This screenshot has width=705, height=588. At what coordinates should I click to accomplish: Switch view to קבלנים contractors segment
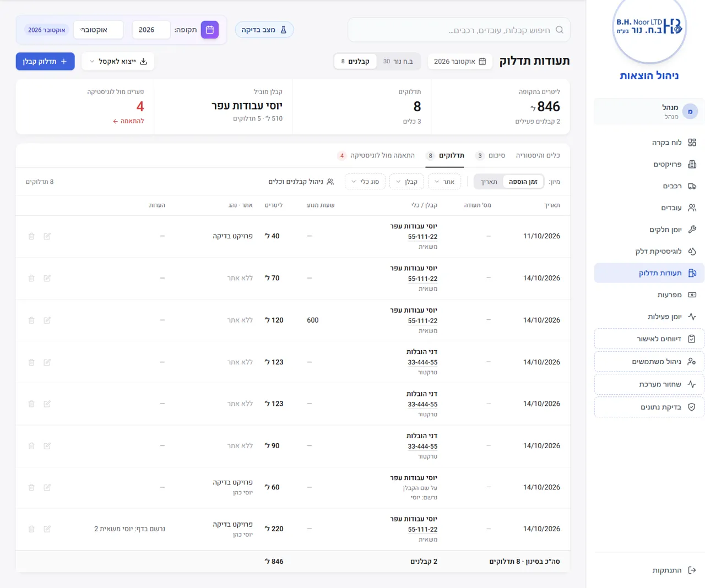click(x=355, y=62)
